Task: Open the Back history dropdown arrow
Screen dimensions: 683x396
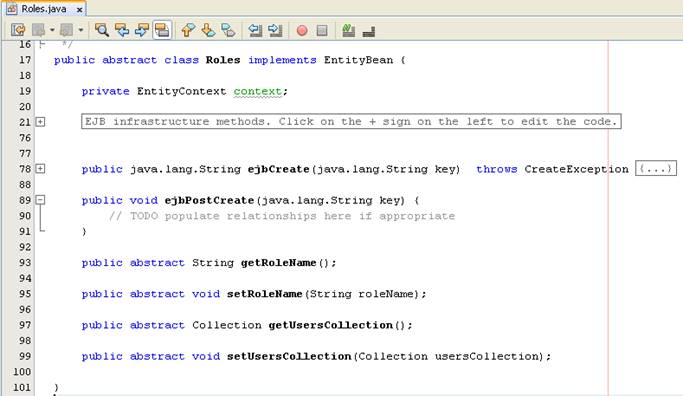Action: tap(52, 30)
